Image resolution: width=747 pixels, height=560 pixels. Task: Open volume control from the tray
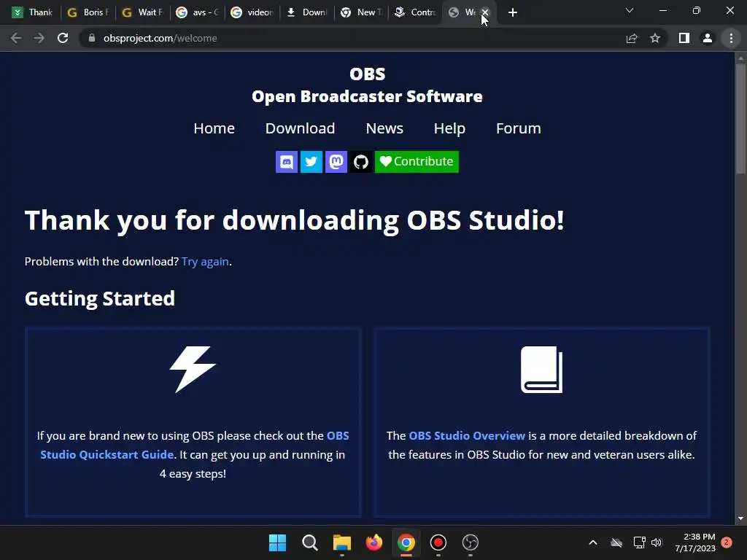657,542
